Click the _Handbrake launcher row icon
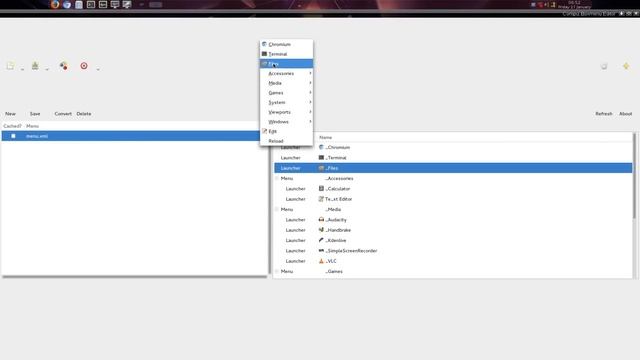The width and height of the screenshot is (640, 360). pos(321,230)
